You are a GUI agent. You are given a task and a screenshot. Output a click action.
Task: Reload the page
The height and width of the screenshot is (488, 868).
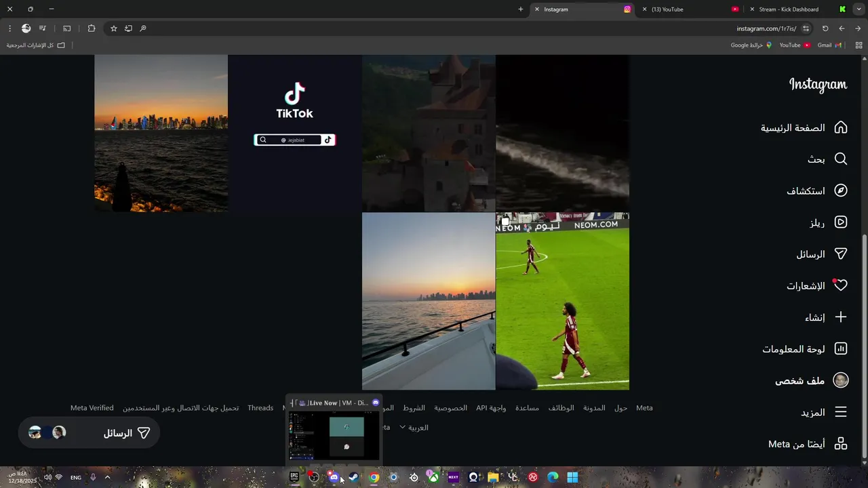(825, 28)
